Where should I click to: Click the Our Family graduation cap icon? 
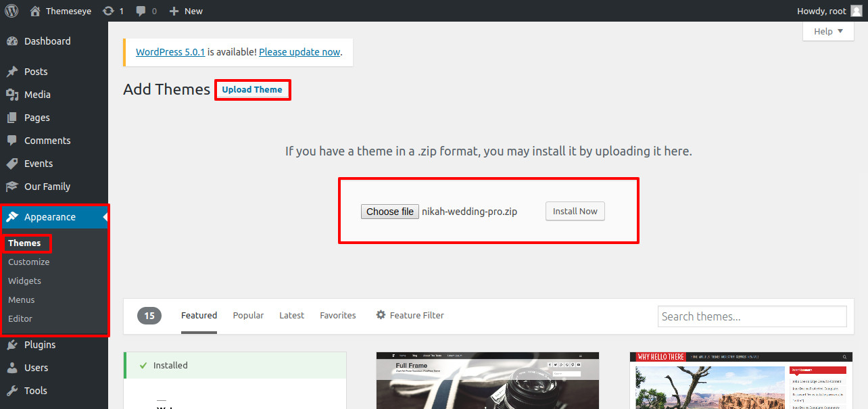(12, 187)
